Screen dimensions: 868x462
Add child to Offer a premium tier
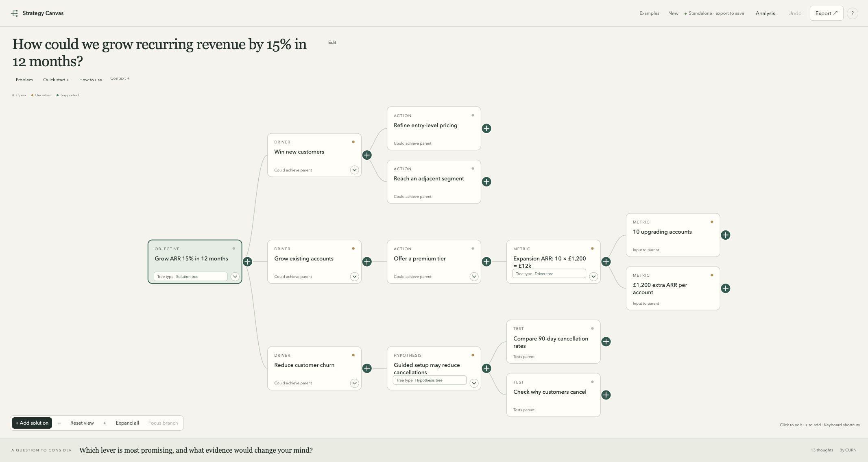click(486, 262)
